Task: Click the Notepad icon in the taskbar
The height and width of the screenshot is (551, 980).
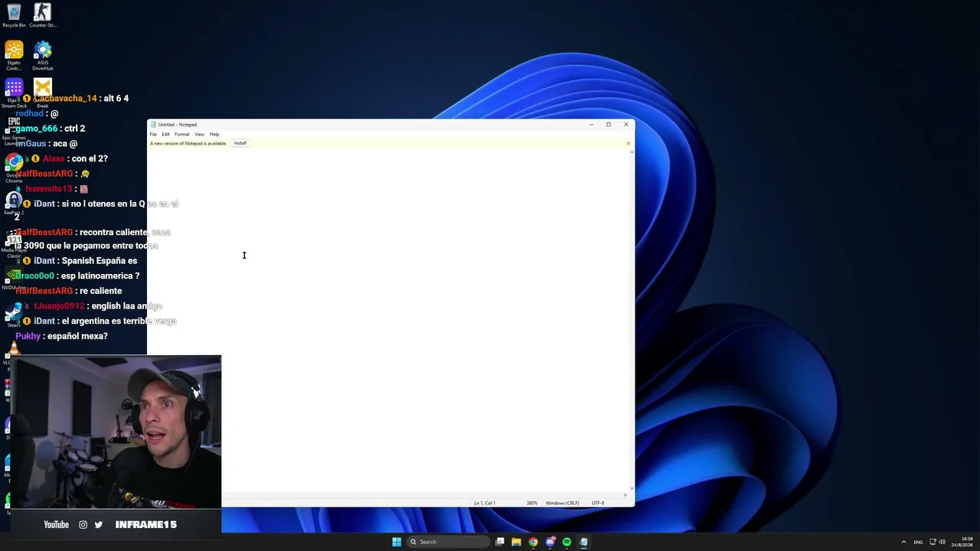Action: [x=583, y=542]
